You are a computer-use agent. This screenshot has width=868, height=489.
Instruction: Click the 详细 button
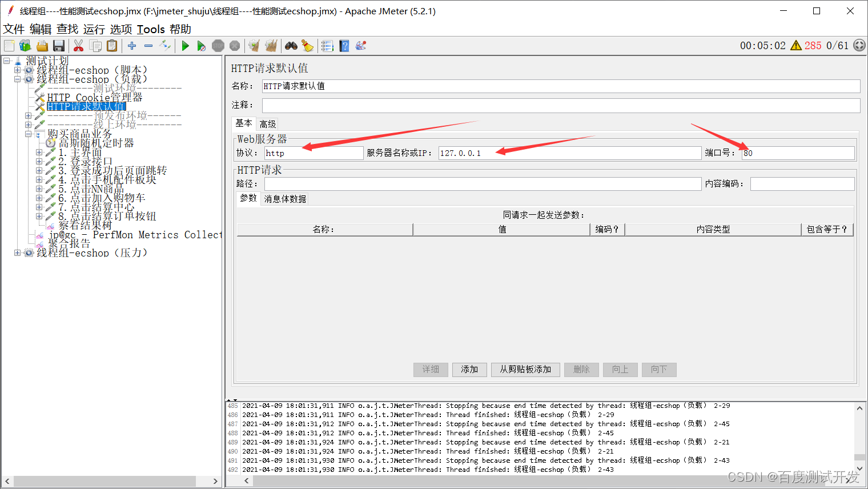point(431,370)
